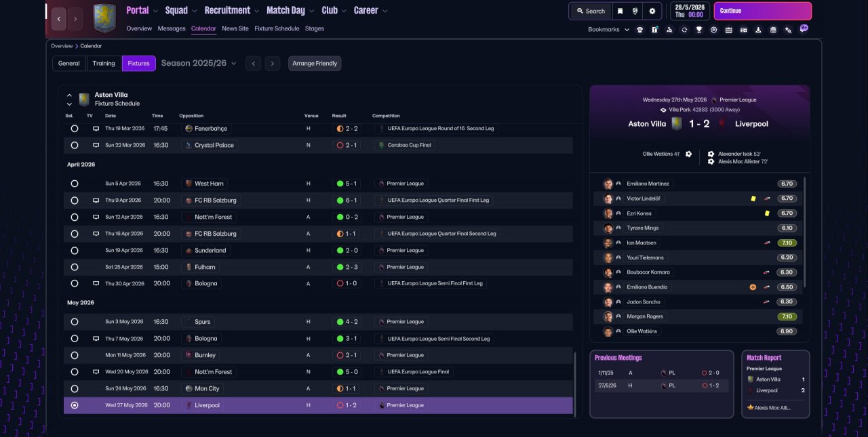
Task: Open the chat messages 9+ icon
Action: pyautogui.click(x=804, y=28)
